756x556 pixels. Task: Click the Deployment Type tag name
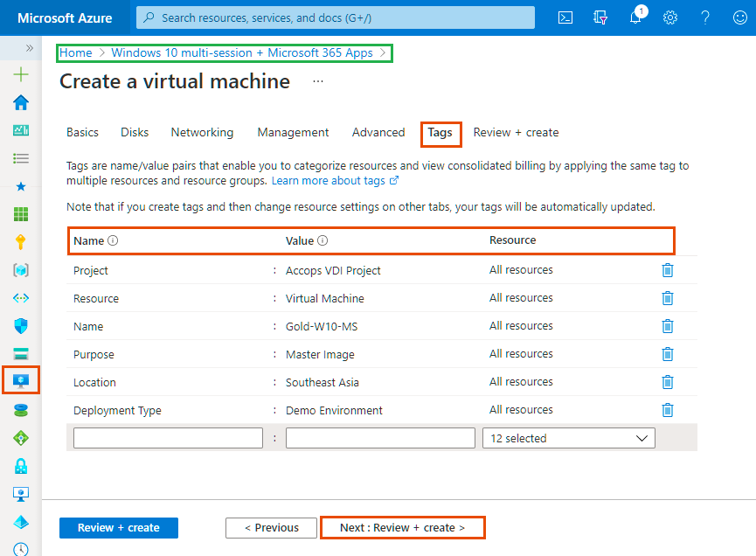click(x=117, y=410)
